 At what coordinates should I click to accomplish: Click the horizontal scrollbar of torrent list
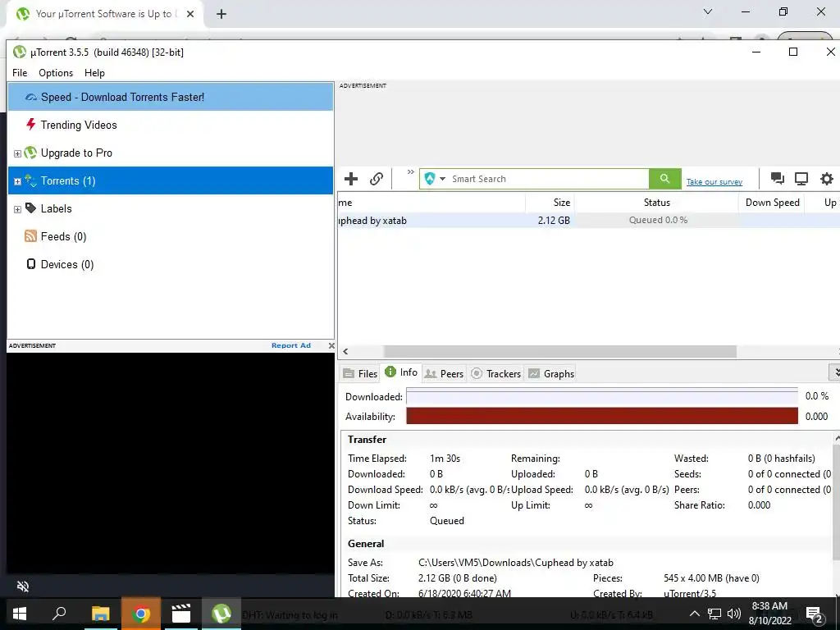(x=559, y=351)
